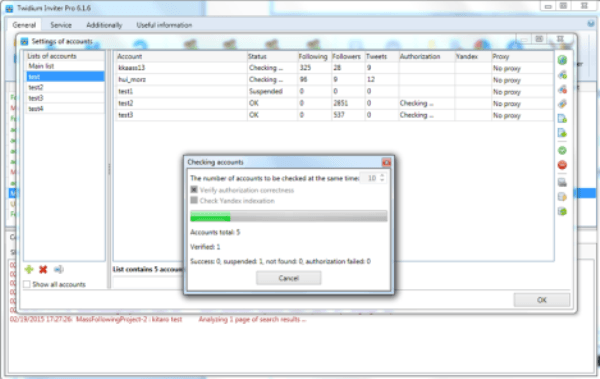Viewport: 600px width, 379px height.
Task: Select the hui_morz account row
Action: (x=334, y=80)
